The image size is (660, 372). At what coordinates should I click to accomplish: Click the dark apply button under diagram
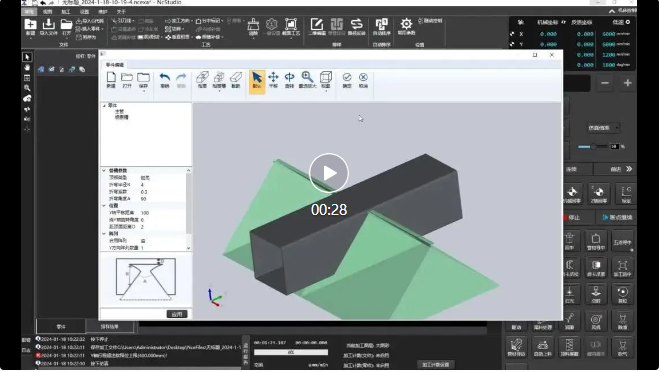[x=177, y=314]
